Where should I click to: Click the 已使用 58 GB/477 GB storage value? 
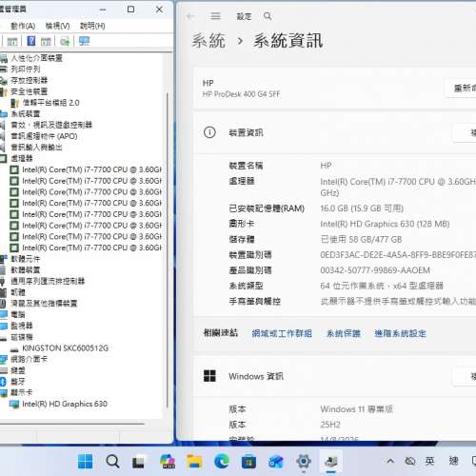point(361,239)
